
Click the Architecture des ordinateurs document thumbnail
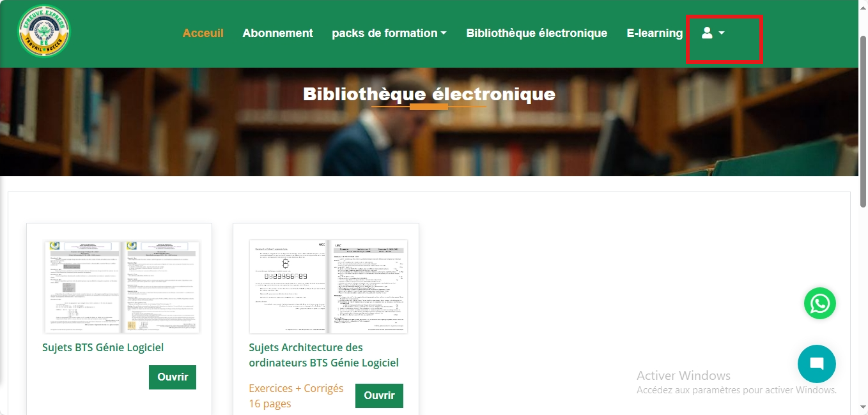(x=328, y=287)
